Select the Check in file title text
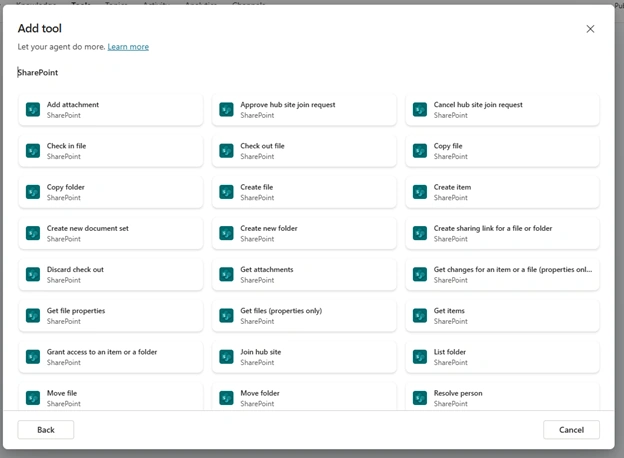This screenshot has width=624, height=458. [66, 146]
